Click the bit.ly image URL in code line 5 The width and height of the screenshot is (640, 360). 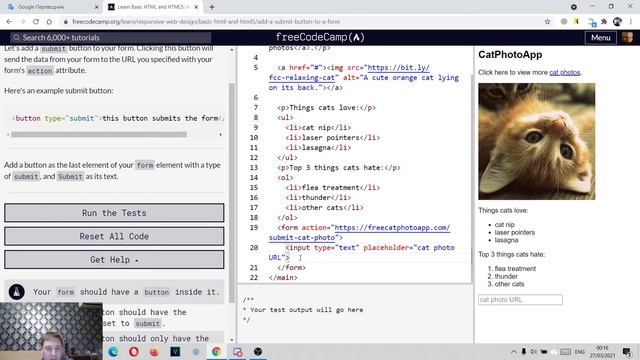398,67
